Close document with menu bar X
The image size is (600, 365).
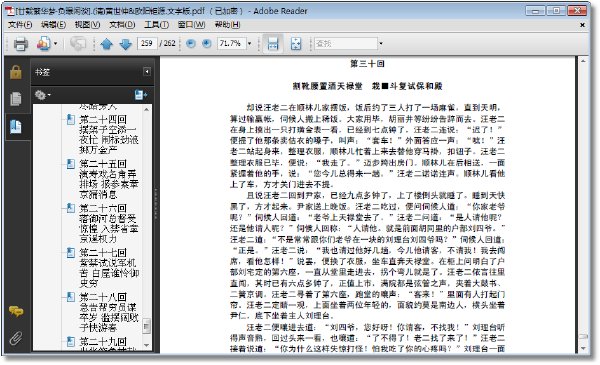click(x=582, y=25)
